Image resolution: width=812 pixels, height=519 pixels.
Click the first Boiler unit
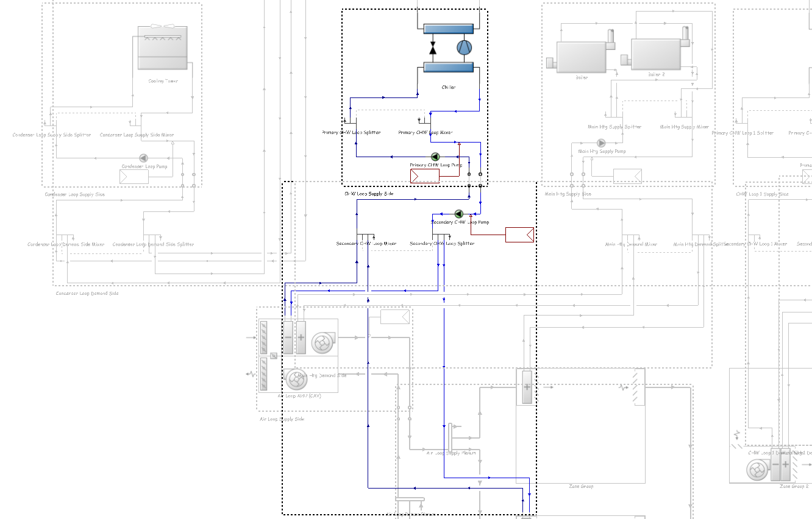tap(580, 57)
